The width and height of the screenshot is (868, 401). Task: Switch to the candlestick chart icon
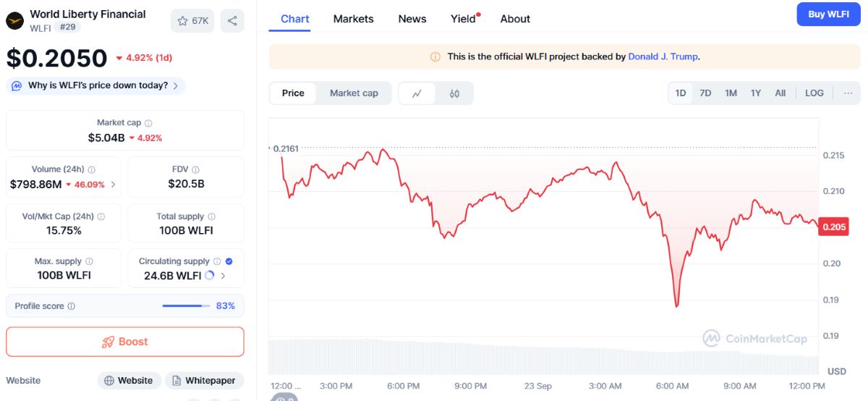tap(454, 93)
